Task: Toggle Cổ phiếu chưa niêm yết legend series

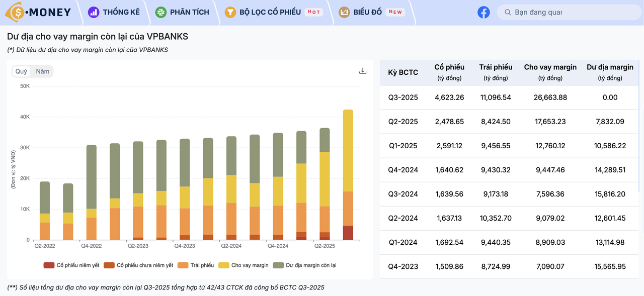Action: 138,265
